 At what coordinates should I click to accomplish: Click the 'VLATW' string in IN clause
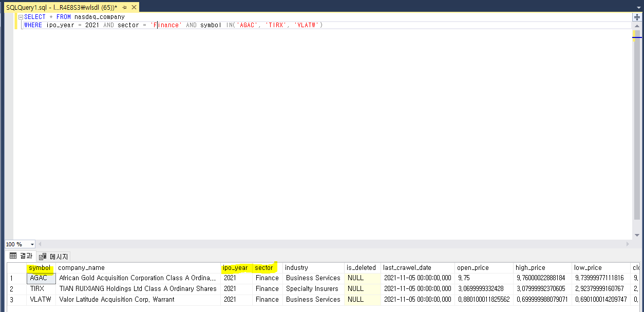(307, 25)
